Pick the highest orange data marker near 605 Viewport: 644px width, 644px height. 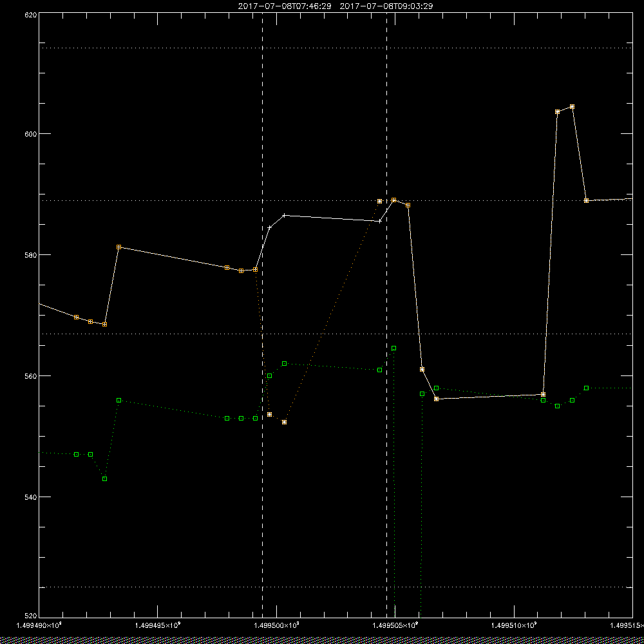572,107
